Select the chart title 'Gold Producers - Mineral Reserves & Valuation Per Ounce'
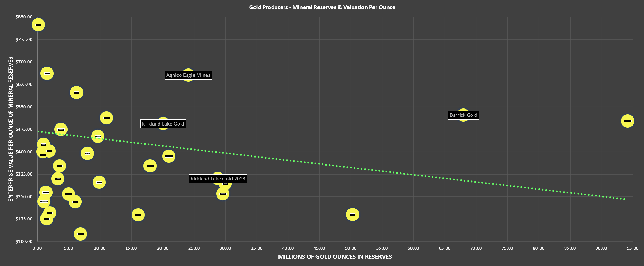Screen dimensions: 644x266 coord(322,7)
